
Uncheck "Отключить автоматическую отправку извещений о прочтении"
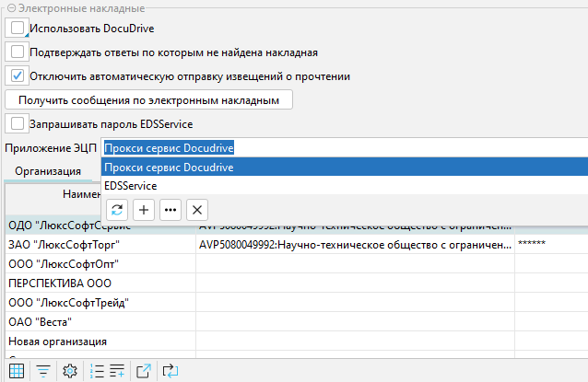click(18, 75)
